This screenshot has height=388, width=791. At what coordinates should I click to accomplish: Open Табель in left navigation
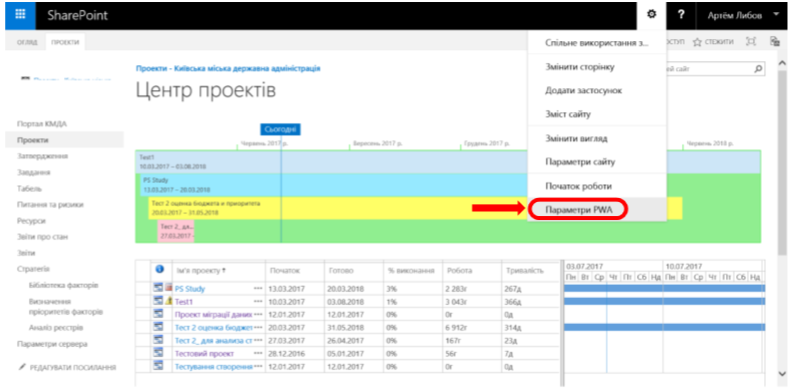pyautogui.click(x=29, y=188)
